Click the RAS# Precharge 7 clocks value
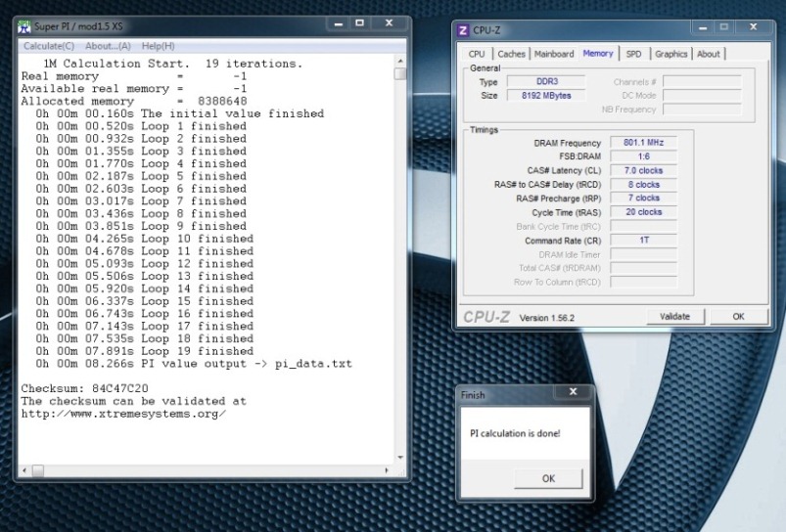 point(644,199)
